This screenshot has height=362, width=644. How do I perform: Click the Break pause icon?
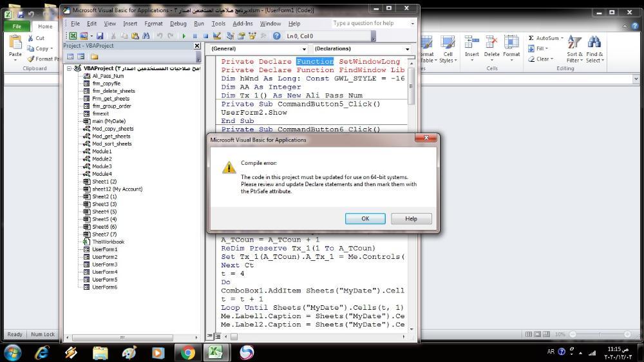194,36
